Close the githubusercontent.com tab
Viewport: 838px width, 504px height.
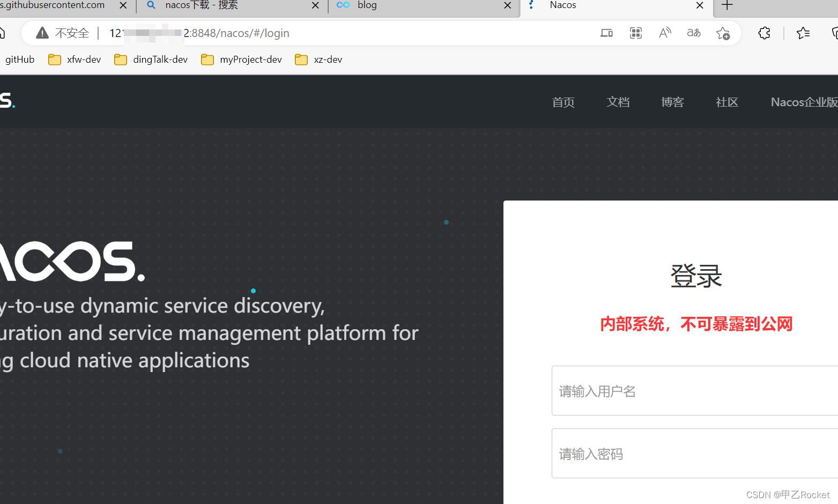(x=123, y=5)
